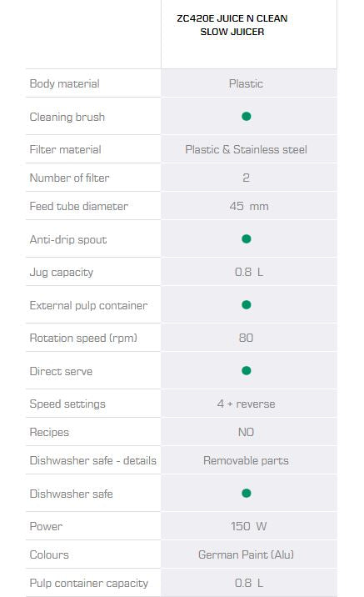Select the Plastic & Stainless steel value
The image size is (364, 597).
click(246, 149)
